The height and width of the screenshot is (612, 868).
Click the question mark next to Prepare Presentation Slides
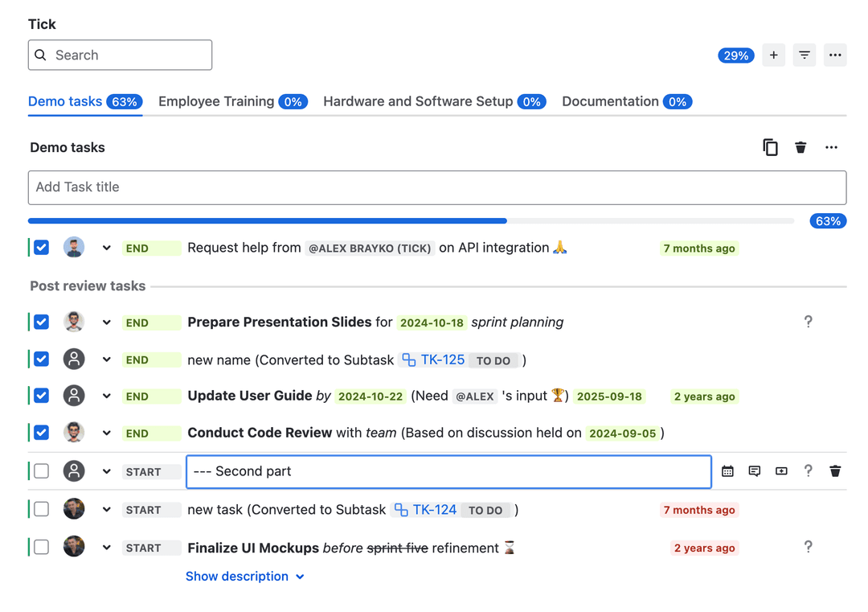click(x=809, y=322)
